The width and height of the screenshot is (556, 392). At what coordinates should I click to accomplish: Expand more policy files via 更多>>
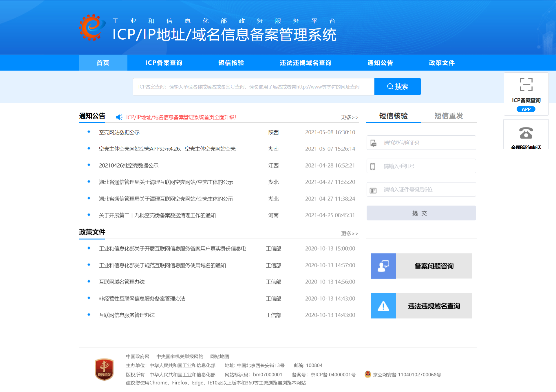[349, 234]
